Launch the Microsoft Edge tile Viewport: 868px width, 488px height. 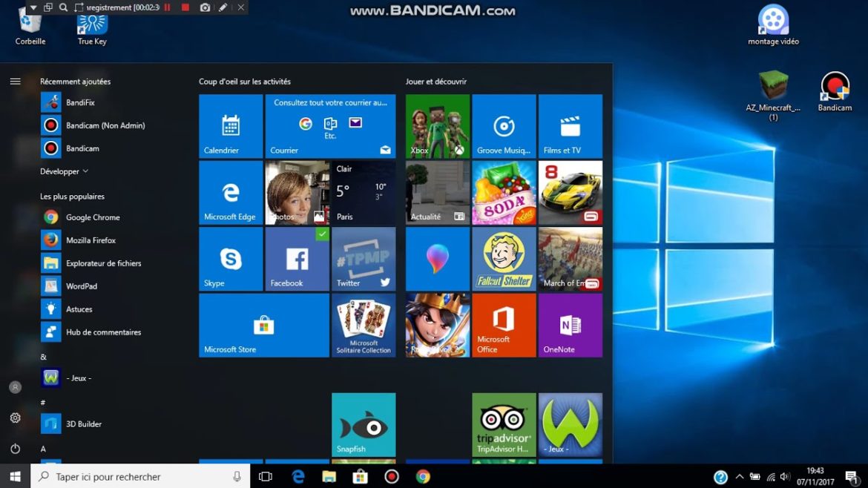click(x=231, y=192)
